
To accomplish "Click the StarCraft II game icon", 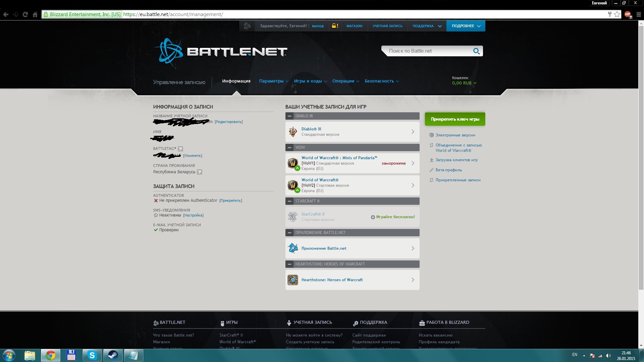I will (x=293, y=217).
